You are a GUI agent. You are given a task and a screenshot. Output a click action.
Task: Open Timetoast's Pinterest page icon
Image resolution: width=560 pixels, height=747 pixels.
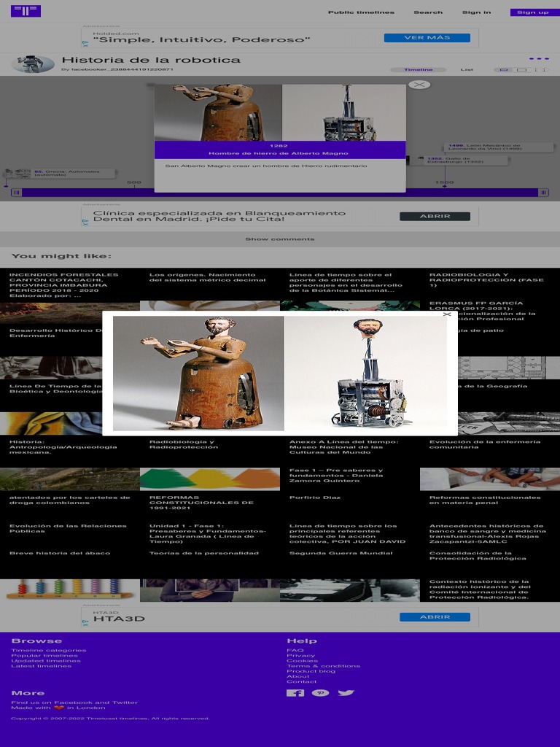point(320,693)
